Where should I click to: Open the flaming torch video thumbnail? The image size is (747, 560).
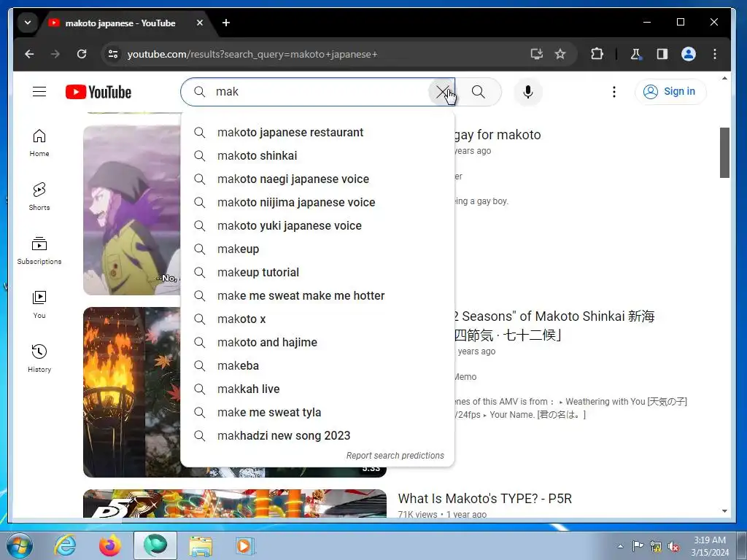pos(132,392)
